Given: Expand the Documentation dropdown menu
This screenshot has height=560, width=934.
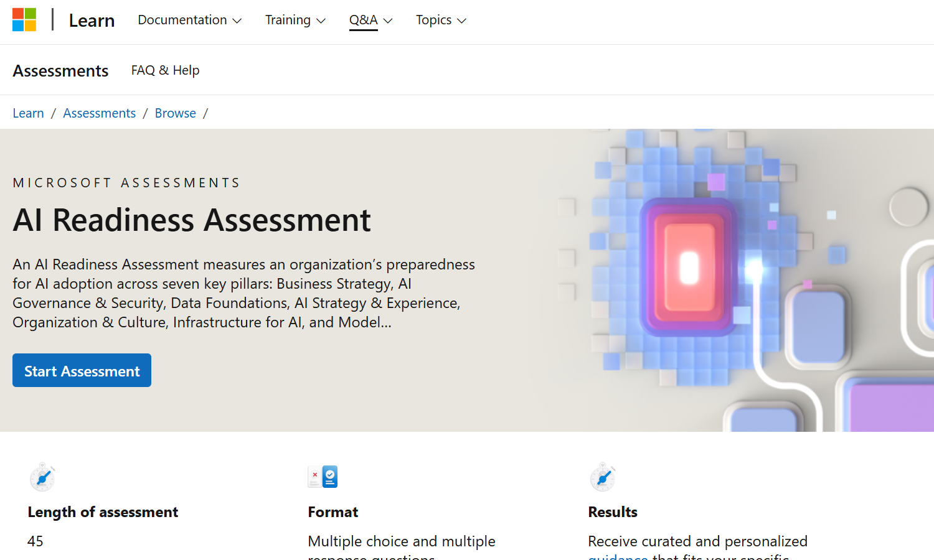Looking at the screenshot, I should click(189, 21).
